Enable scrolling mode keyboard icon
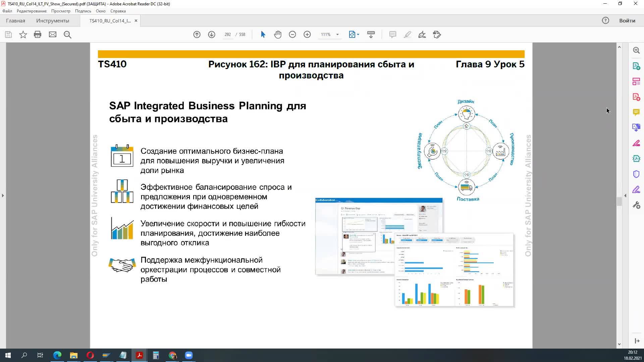644x362 pixels. click(x=371, y=35)
